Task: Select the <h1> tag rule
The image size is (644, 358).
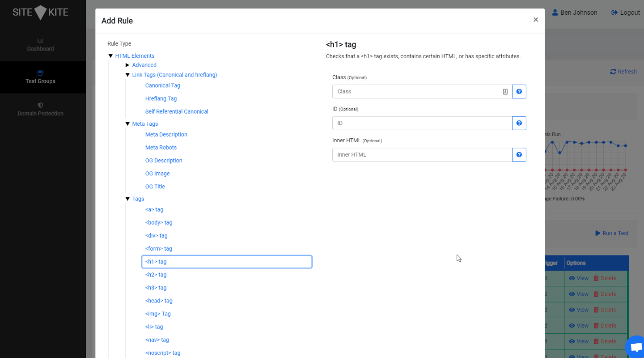Action: coord(227,262)
